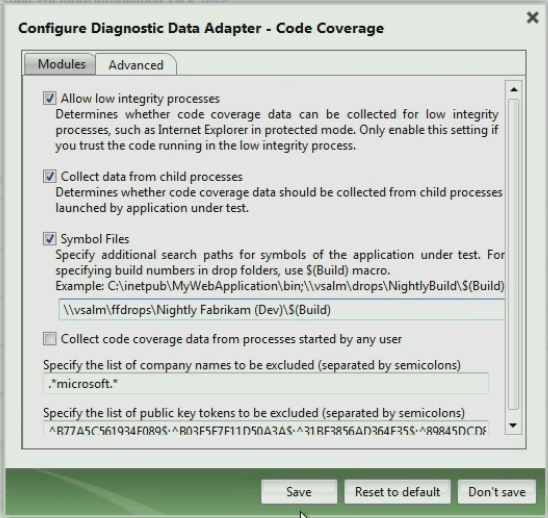Click Reset to default
Viewport: 548px width, 518px height.
point(397,492)
